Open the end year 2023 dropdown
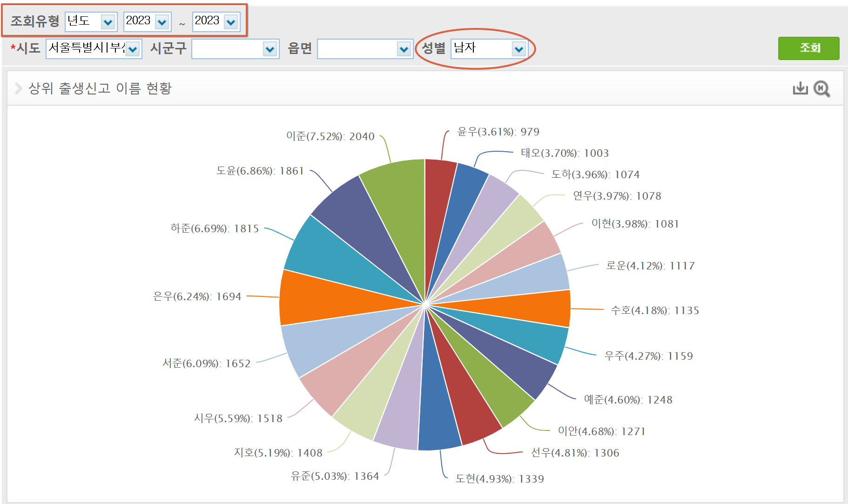 point(216,21)
